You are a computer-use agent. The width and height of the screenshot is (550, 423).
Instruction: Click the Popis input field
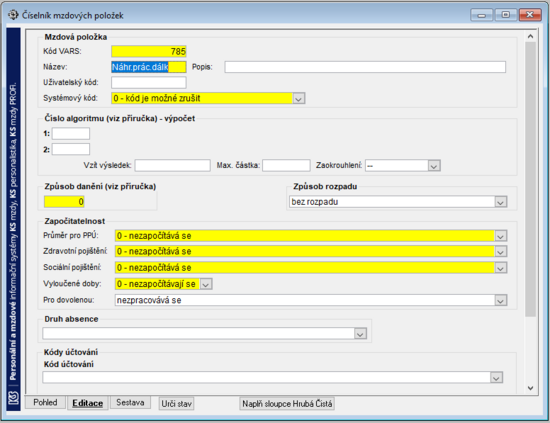coord(365,67)
